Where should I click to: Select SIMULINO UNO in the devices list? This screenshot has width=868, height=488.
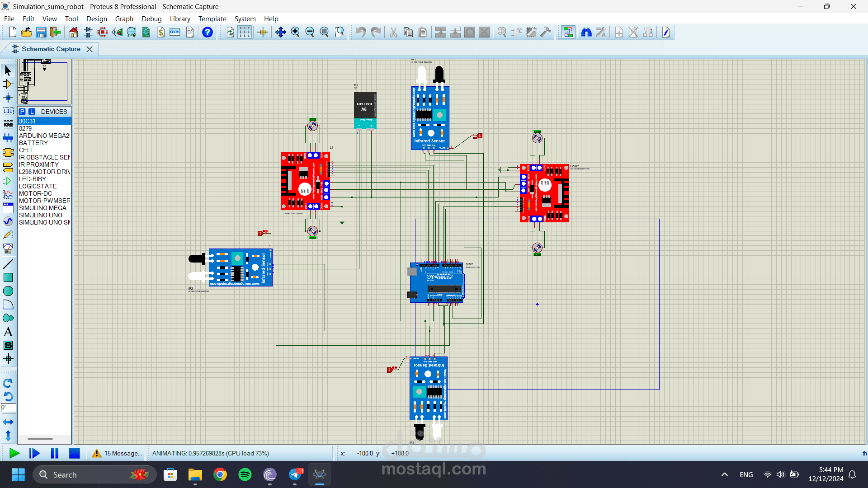44,215
